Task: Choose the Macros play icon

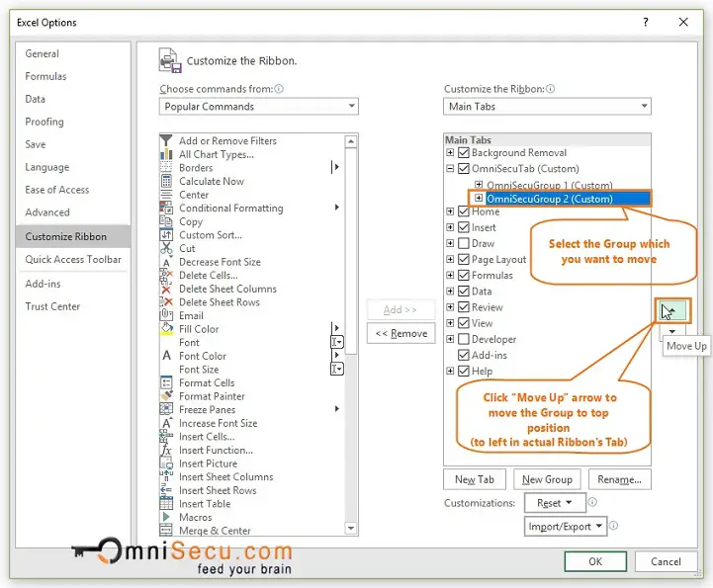Action: (x=166, y=517)
